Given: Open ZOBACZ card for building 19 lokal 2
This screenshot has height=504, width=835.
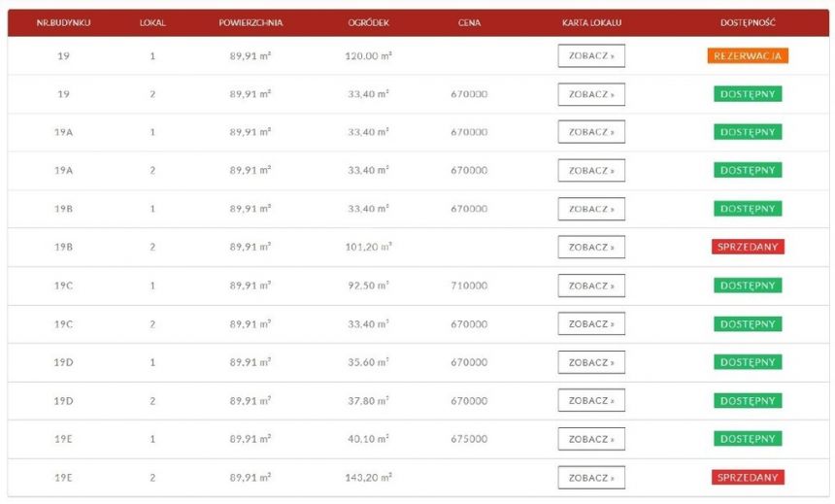Looking at the screenshot, I should [591, 94].
